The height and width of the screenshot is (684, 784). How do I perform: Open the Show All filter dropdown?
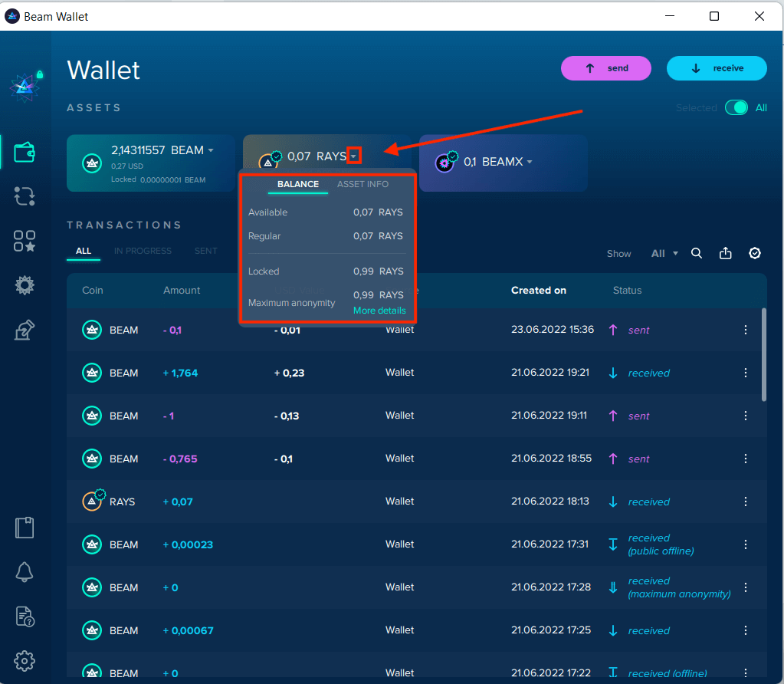click(x=664, y=254)
